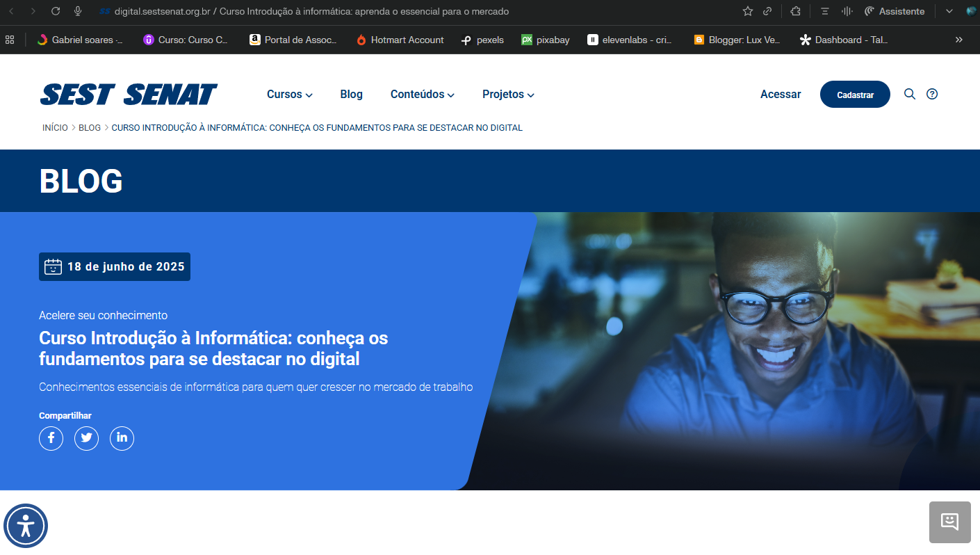Open the chat feedback widget
The image size is (980, 555).
point(949,522)
